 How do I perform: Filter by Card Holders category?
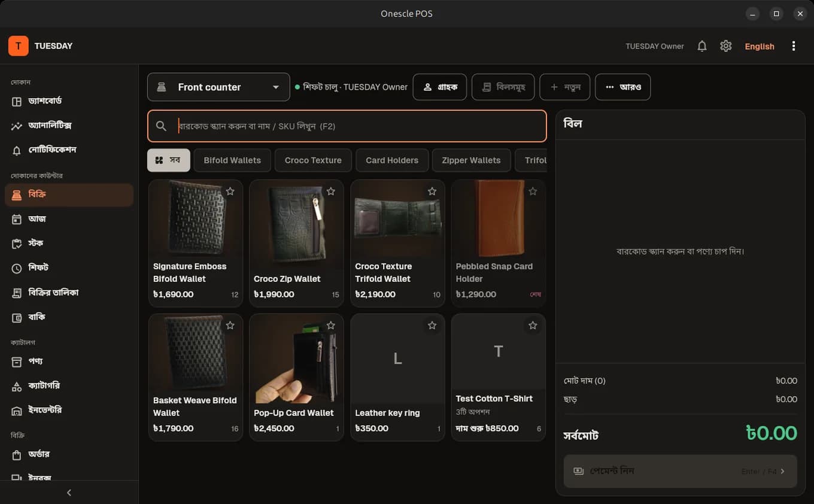tap(392, 160)
